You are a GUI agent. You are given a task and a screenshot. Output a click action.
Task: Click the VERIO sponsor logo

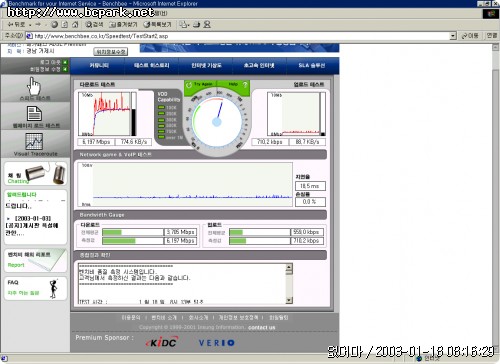[x=217, y=343]
